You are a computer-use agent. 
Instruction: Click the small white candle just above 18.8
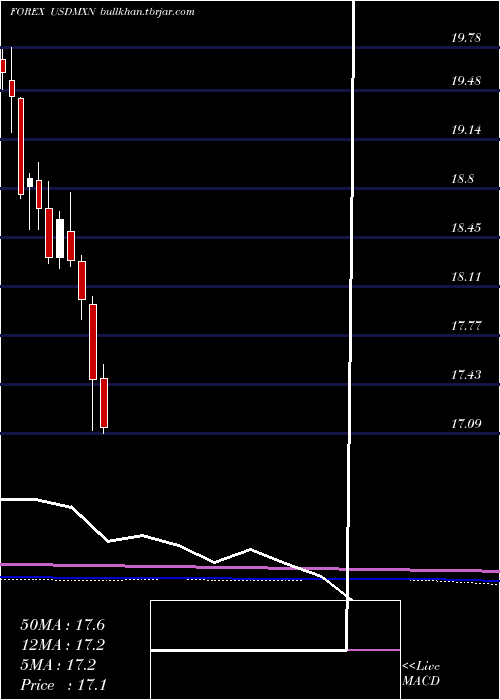point(30,182)
